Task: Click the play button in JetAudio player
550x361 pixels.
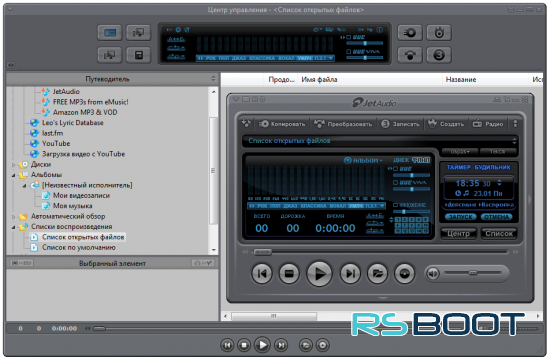Action: [x=319, y=273]
